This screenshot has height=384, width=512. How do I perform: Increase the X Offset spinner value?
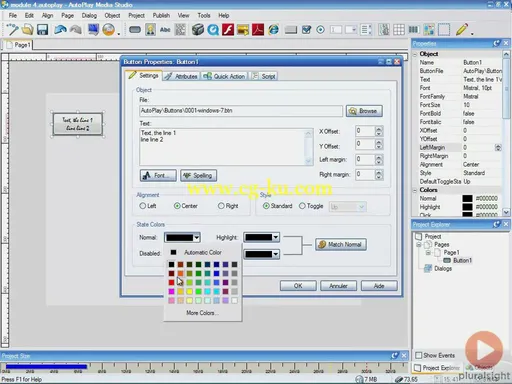point(379,128)
